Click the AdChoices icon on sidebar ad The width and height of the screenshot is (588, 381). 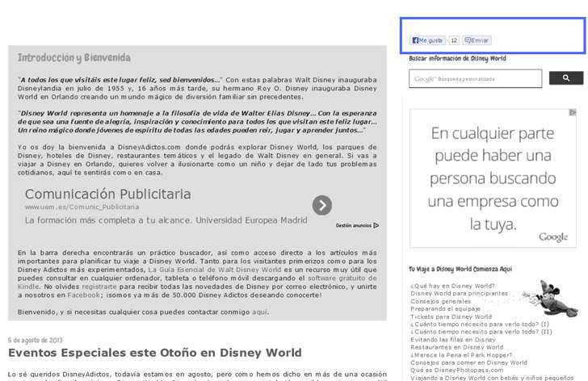pos(572,112)
